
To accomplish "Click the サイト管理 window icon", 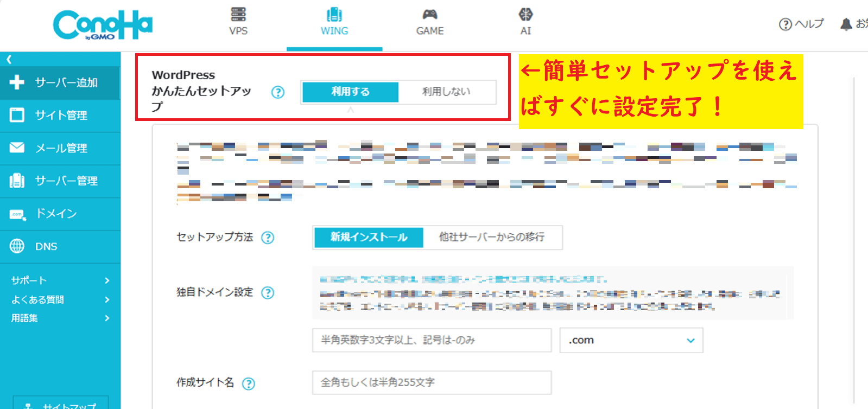I will [17, 115].
